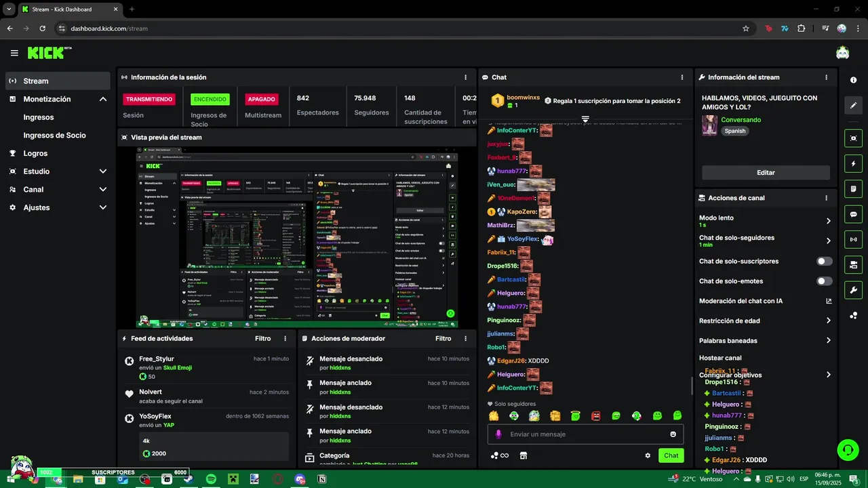Click the Enviar un mensaje input field
The height and width of the screenshot is (488, 868).
[x=585, y=434]
